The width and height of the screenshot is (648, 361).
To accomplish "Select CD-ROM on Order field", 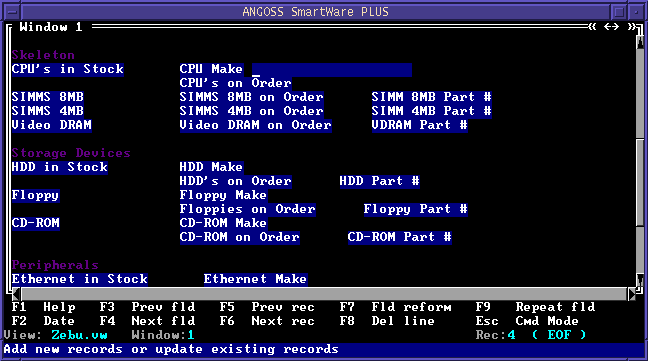I will pos(240,237).
